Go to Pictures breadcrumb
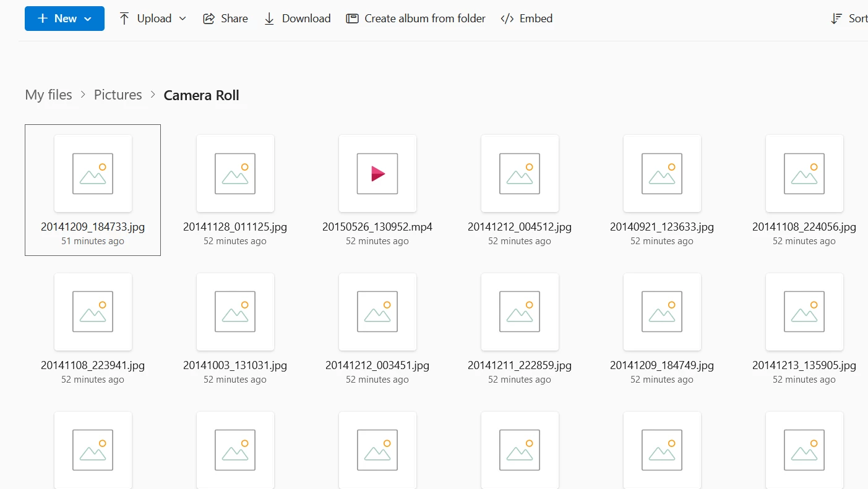Viewport: 868px width, 489px height. click(118, 95)
